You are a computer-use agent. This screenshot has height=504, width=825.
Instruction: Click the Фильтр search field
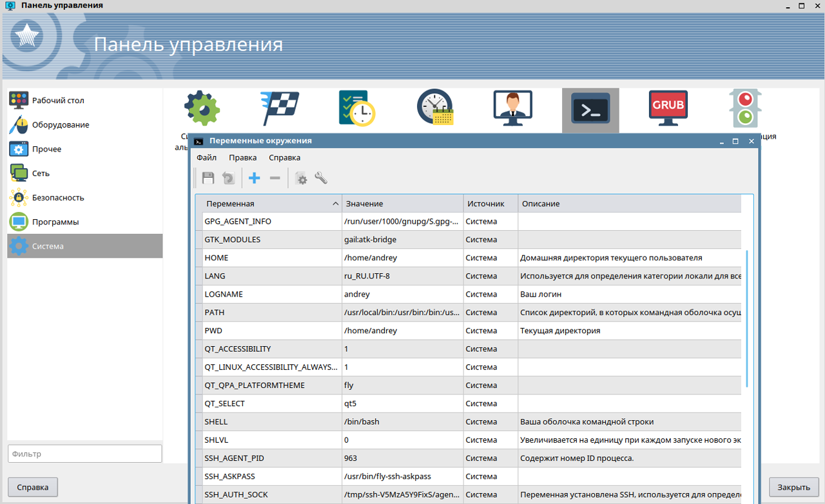[x=84, y=454]
